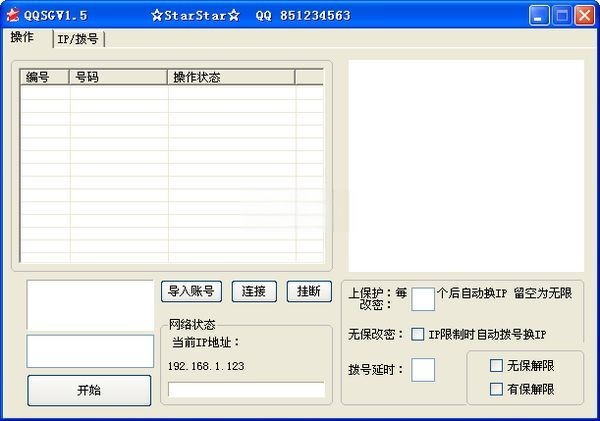Switch to the 操作 tab
Viewport: 600px width, 421px height.
click(x=22, y=38)
